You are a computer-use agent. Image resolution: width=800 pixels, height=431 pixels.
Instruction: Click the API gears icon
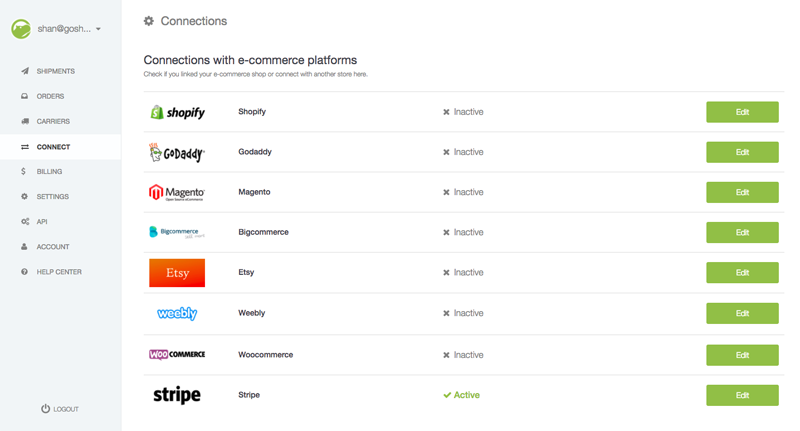pyautogui.click(x=25, y=221)
